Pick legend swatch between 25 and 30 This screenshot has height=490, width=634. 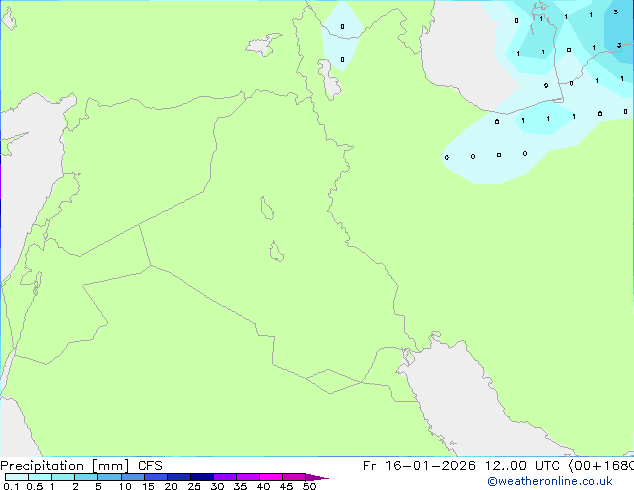point(201,477)
